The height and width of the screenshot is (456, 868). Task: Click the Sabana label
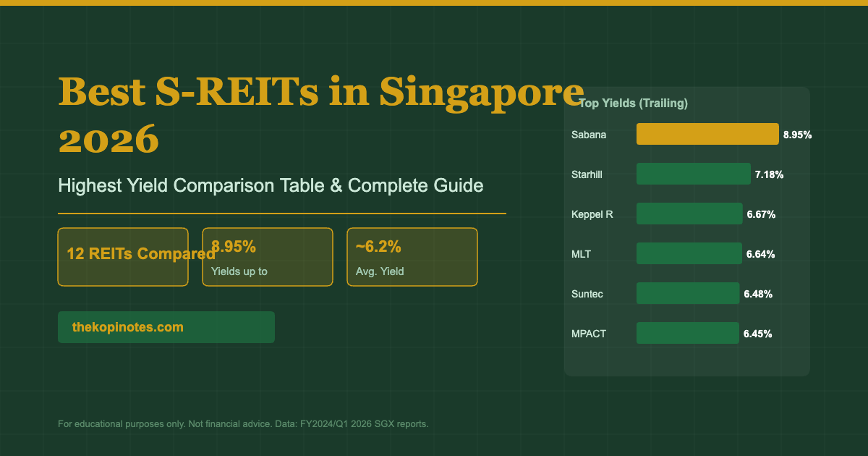(589, 135)
